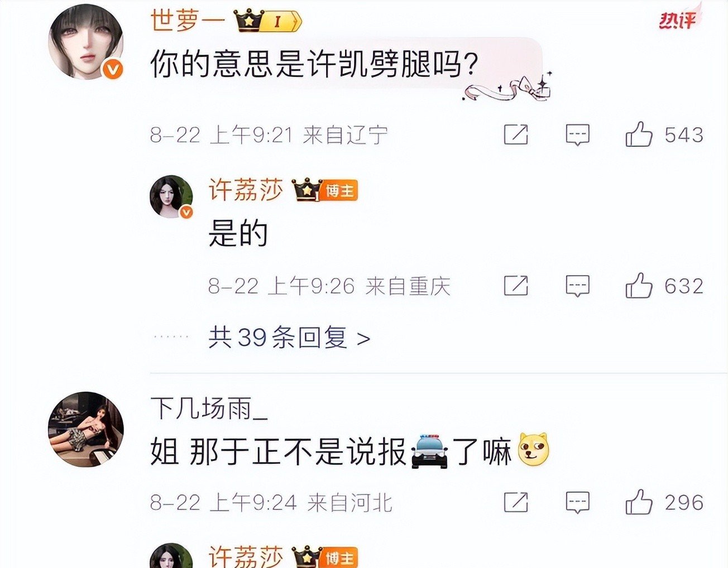728x568 pixels.
Task: Expand the 共39条回复 thread
Action: (x=289, y=338)
